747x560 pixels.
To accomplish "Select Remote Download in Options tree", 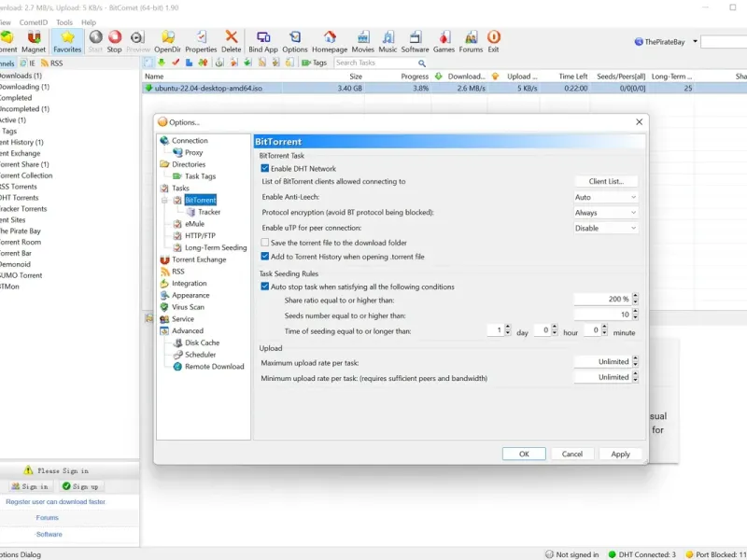I will coord(215,367).
